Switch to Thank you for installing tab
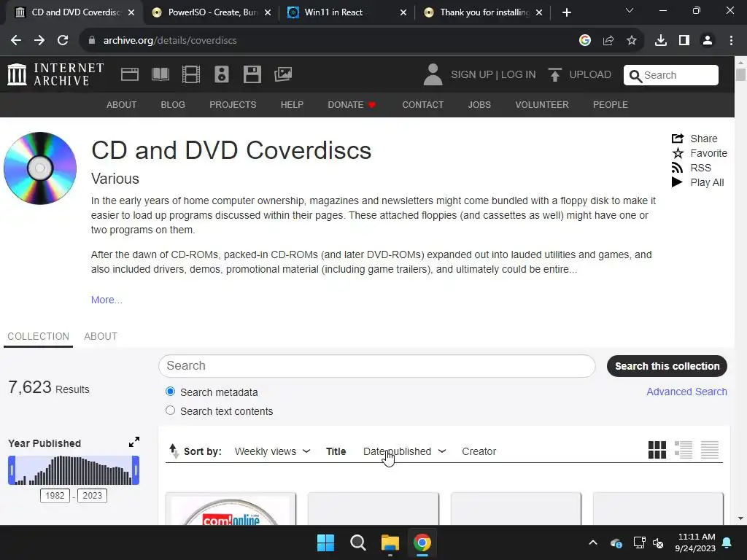The image size is (747, 560). (x=483, y=12)
